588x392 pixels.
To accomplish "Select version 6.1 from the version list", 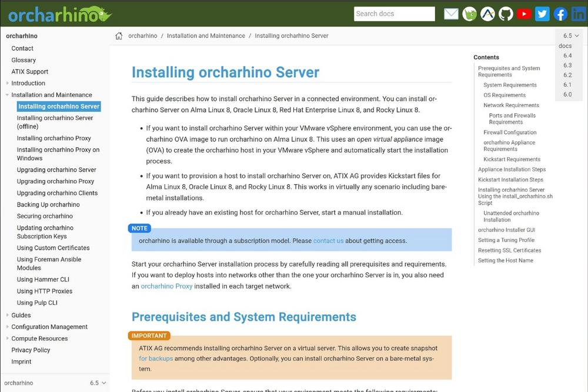I will pos(567,85).
